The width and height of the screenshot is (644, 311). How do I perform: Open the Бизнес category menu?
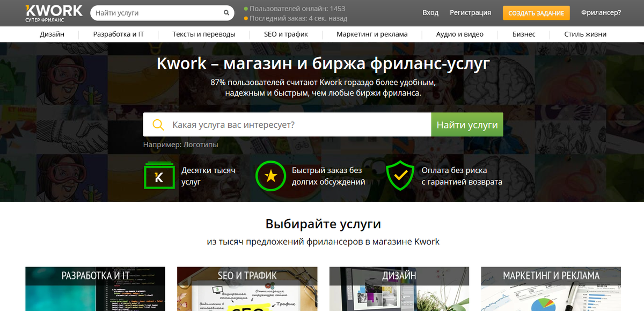tap(524, 34)
